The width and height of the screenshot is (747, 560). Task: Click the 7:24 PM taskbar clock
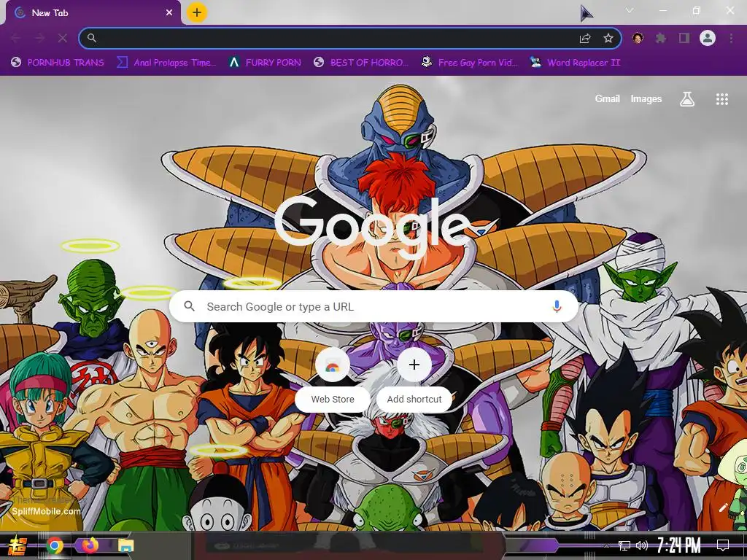pyautogui.click(x=679, y=545)
